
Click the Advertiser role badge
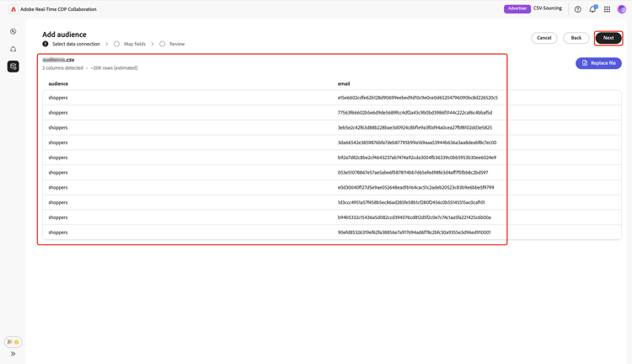517,9
